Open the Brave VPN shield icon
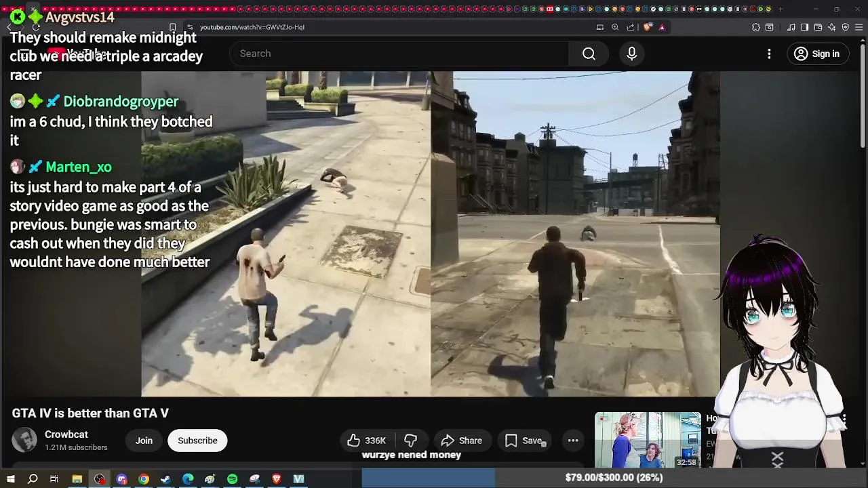Image resolution: width=868 pixels, height=488 pixels. pos(845,27)
